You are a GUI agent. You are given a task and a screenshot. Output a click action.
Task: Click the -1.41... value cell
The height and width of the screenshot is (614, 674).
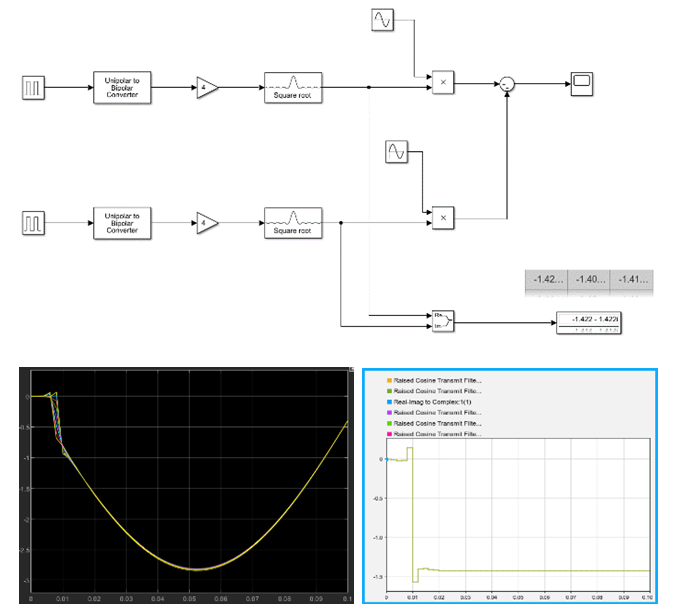pos(632,281)
